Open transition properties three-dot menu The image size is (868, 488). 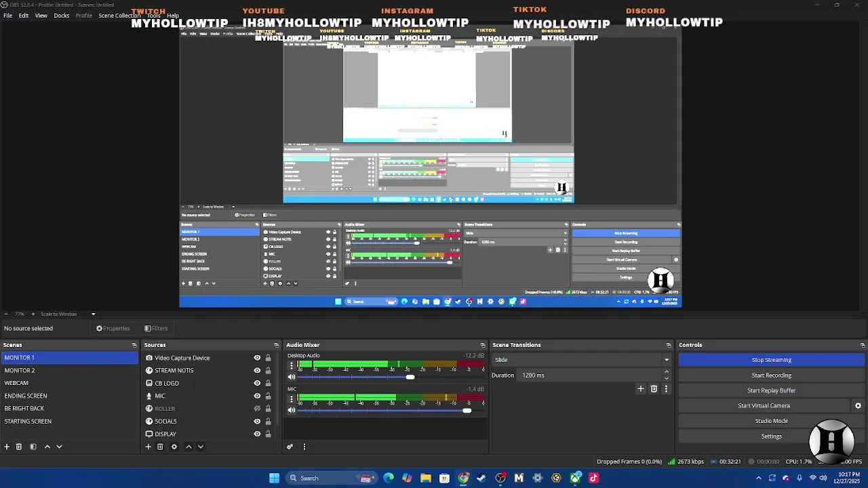click(666, 389)
